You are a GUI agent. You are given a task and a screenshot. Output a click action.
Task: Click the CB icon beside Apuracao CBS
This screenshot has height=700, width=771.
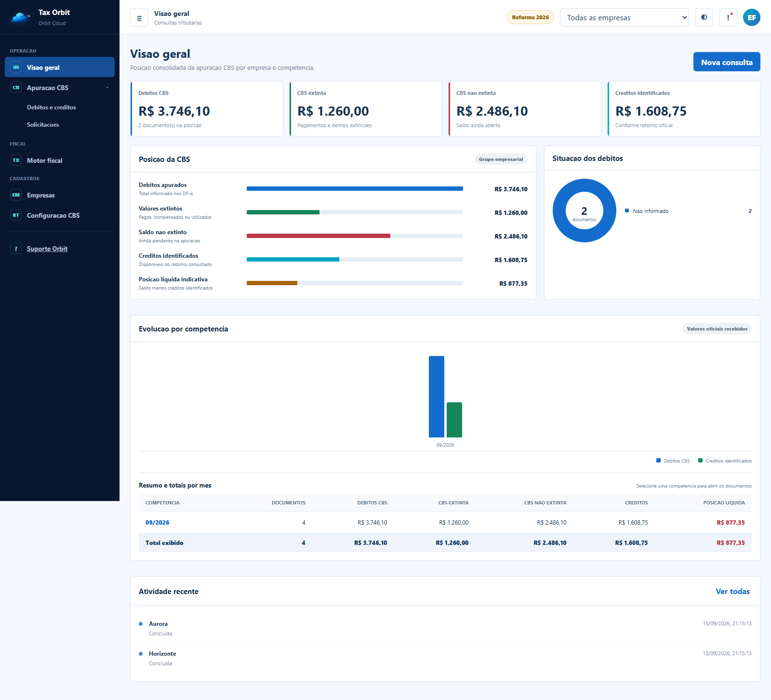(x=16, y=88)
